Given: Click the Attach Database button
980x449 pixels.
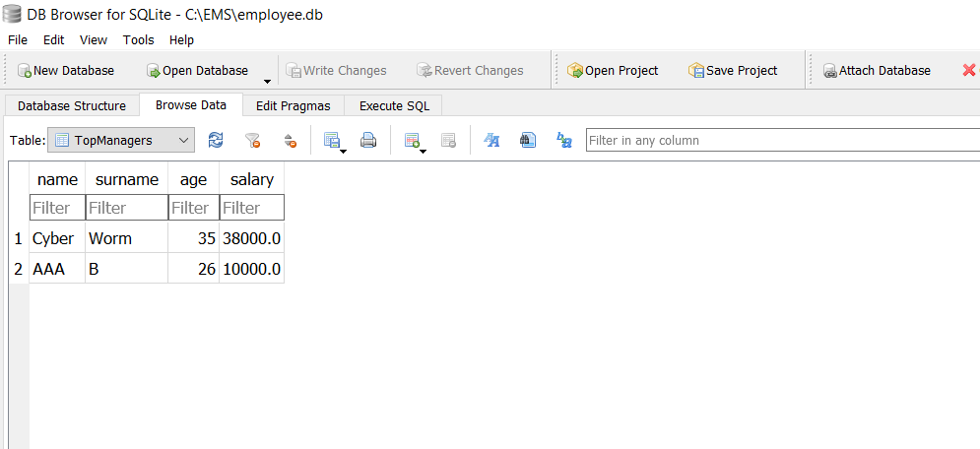Looking at the screenshot, I should pyautogui.click(x=877, y=71).
